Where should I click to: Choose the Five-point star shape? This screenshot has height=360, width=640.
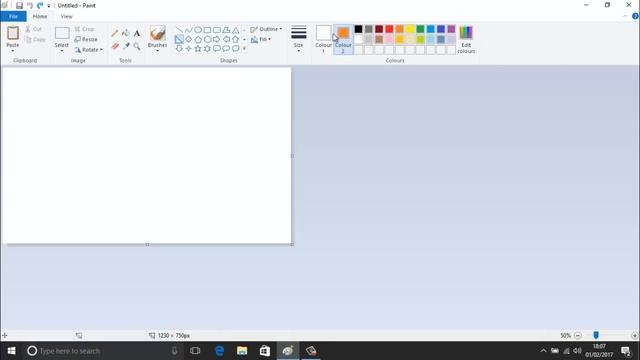coord(198,49)
